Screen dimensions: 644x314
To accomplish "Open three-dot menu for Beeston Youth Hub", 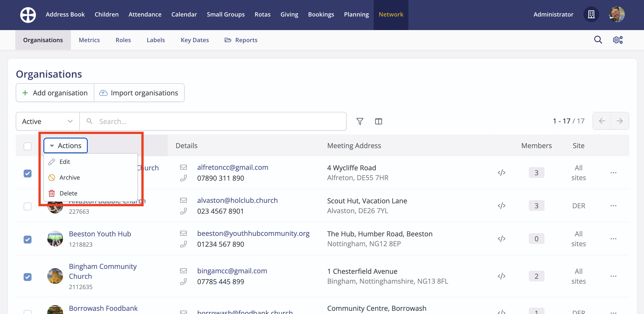I will pos(613,239).
